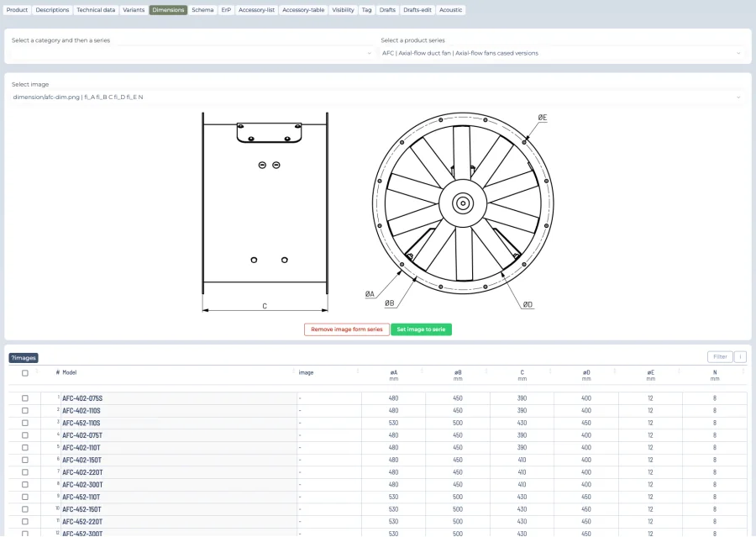Viewport: 756px width, 537px height.
Task: Switch to the Product tab
Action: click(17, 9)
